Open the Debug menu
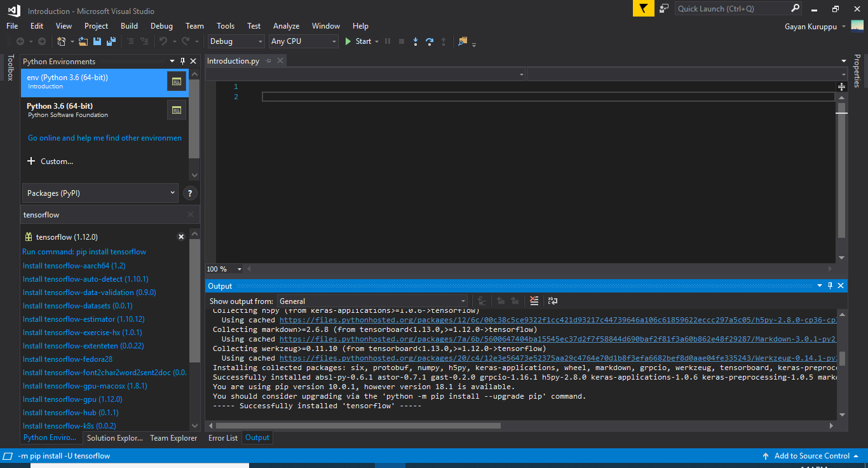The width and height of the screenshot is (868, 468). [161, 26]
